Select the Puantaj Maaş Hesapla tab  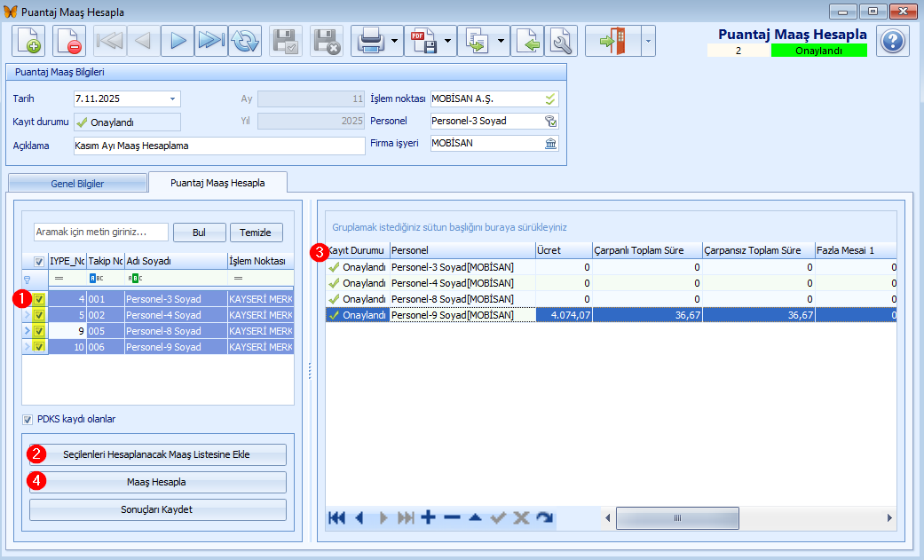(x=217, y=183)
